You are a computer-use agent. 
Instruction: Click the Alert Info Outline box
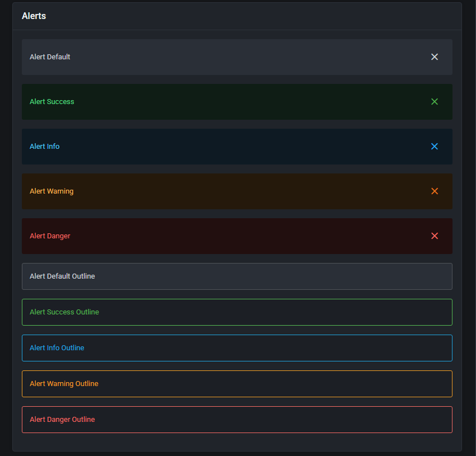[237, 348]
